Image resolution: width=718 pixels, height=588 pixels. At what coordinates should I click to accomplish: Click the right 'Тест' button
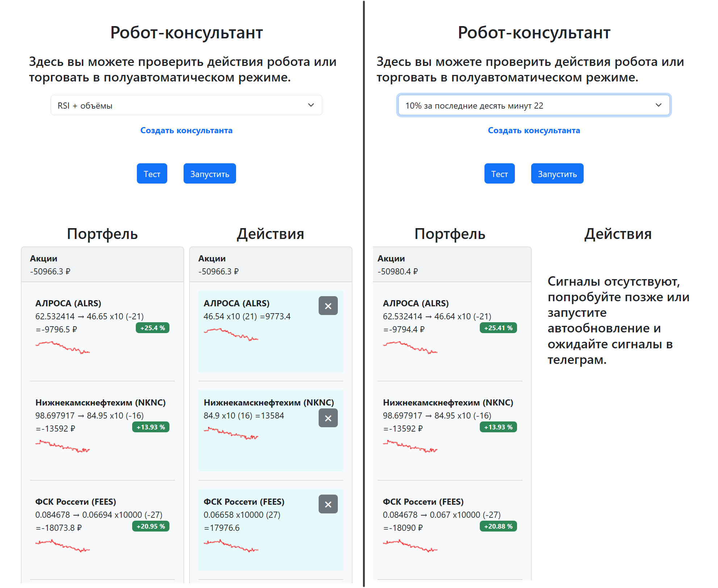pos(499,174)
